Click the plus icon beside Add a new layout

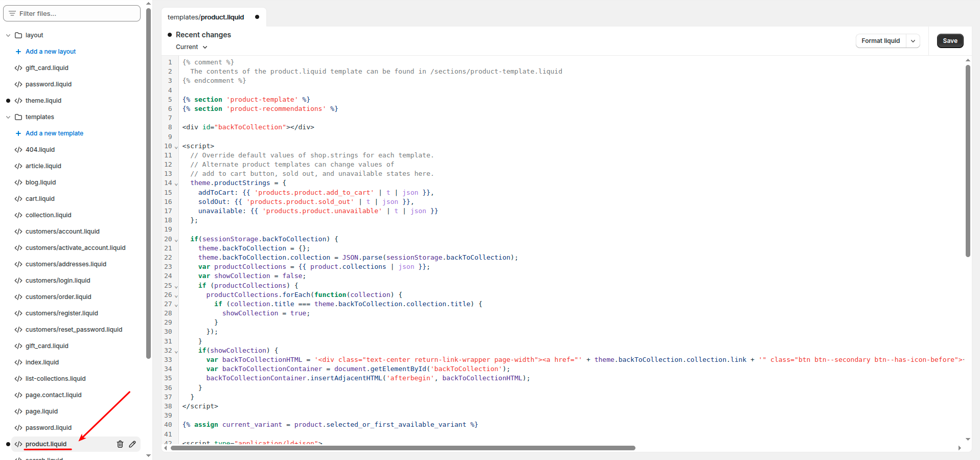pyautogui.click(x=18, y=52)
